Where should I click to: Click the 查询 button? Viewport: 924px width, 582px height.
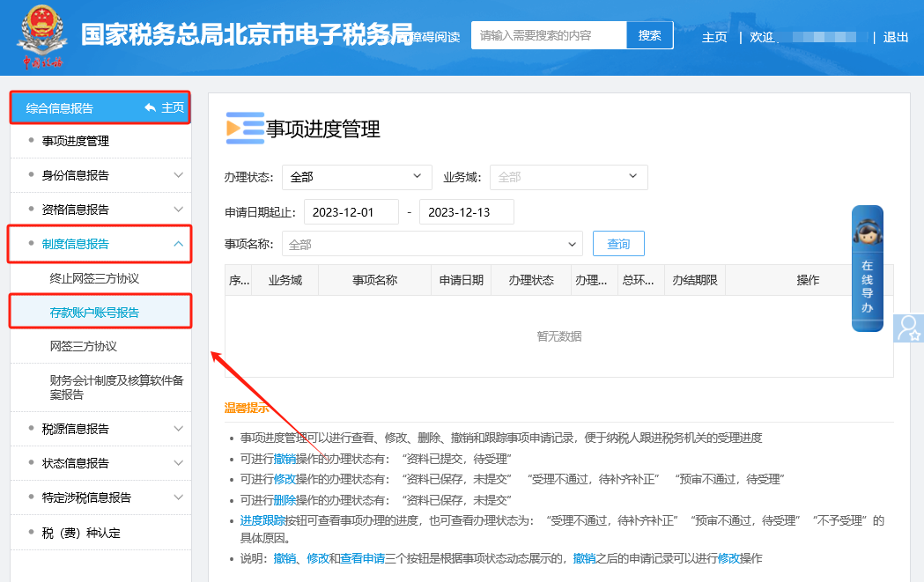coord(618,244)
